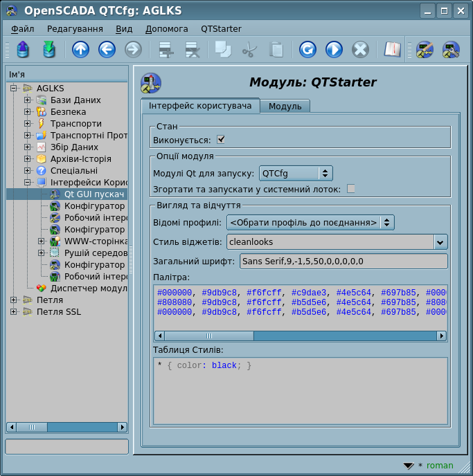Click palette scrollbar handle
Viewport: 473px width, 476px height.
[x=209, y=336]
